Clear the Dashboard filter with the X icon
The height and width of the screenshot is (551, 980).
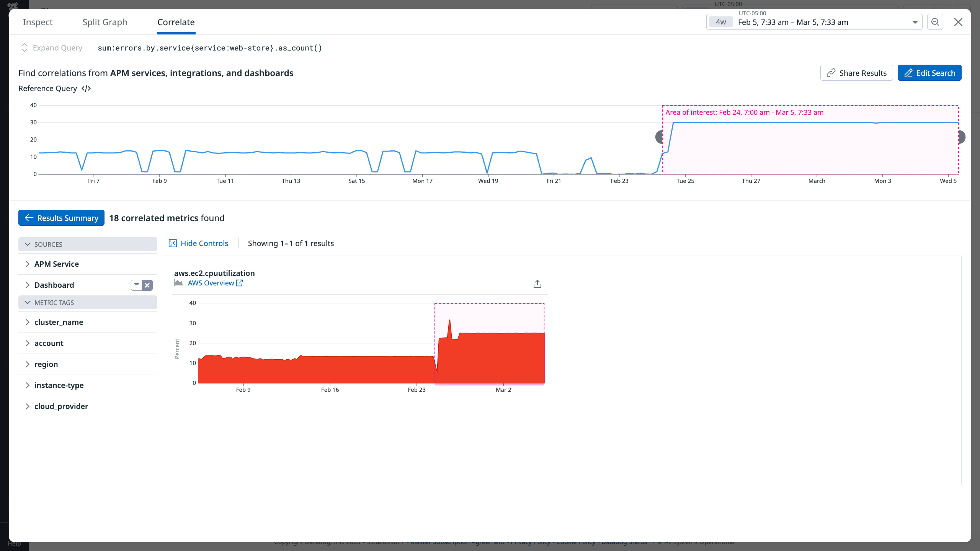(x=147, y=285)
